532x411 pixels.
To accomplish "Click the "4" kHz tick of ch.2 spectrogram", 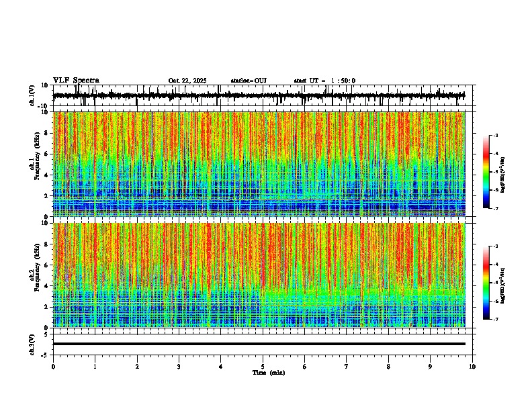I will (47, 286).
